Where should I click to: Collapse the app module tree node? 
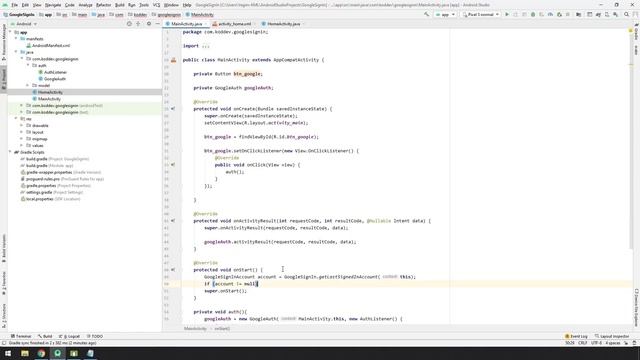[x=10, y=32]
